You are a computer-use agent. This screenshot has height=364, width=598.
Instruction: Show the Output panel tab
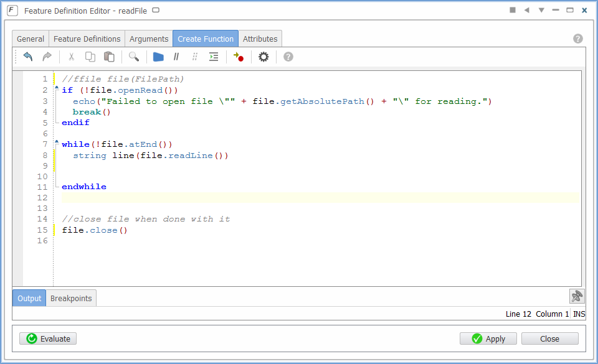coord(29,298)
